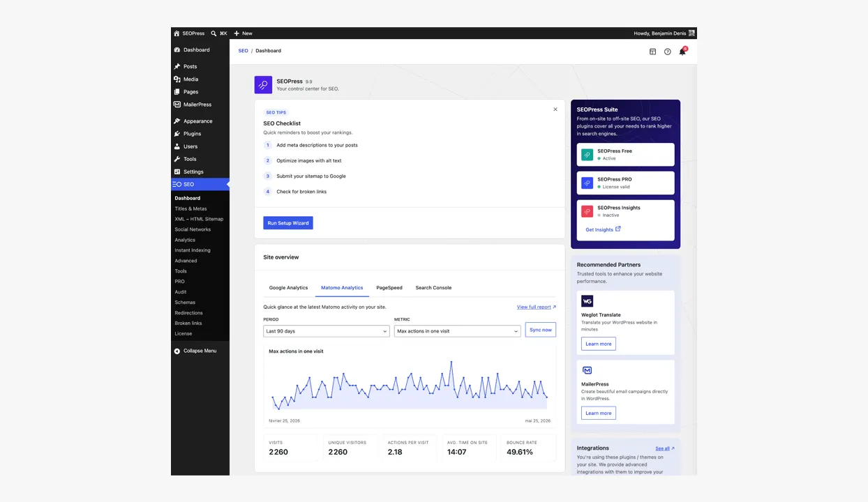Screen dimensions: 868x502
Task: Click the Unique Visitors 2260 stat card
Action: point(350,448)
